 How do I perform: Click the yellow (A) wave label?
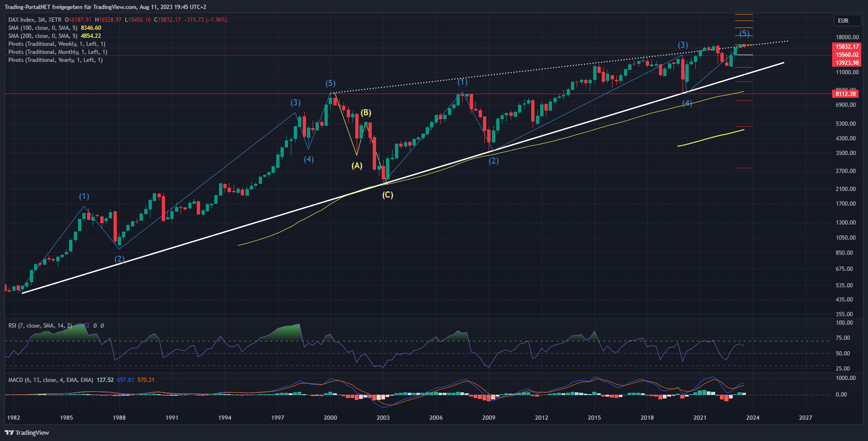coord(357,165)
